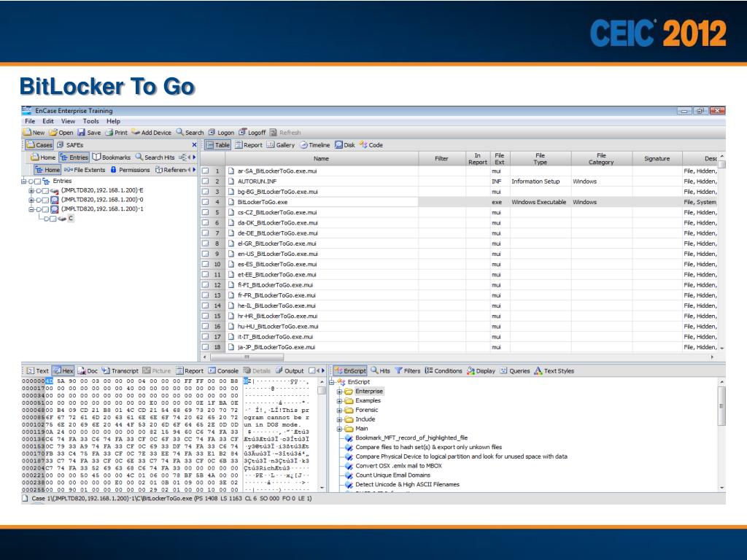
Task: Open the Bookmarks tab
Action: click(x=112, y=157)
